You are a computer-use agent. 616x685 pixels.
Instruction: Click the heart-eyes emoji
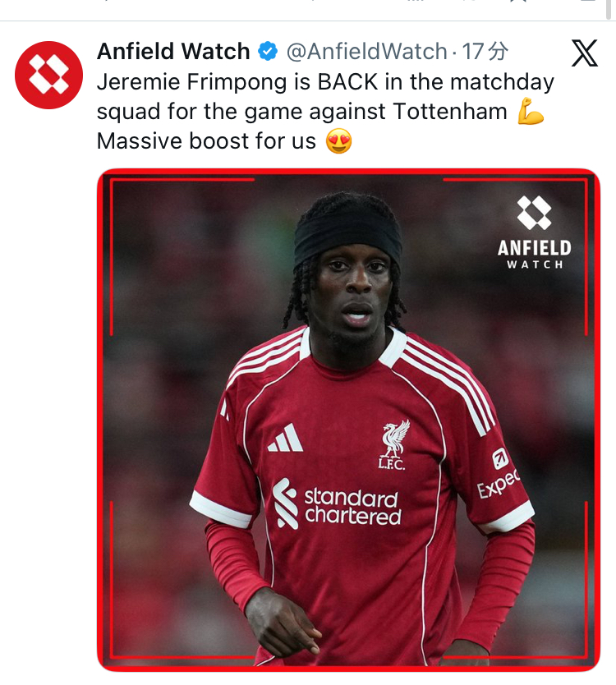[x=339, y=141]
